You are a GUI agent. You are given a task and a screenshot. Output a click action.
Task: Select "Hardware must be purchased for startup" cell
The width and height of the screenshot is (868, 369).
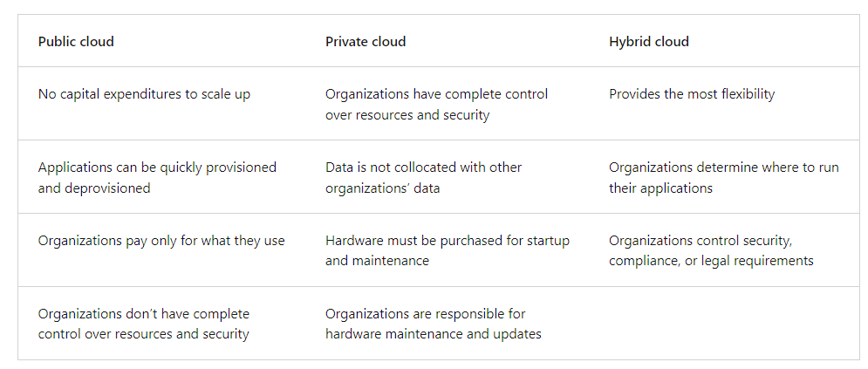447,249
